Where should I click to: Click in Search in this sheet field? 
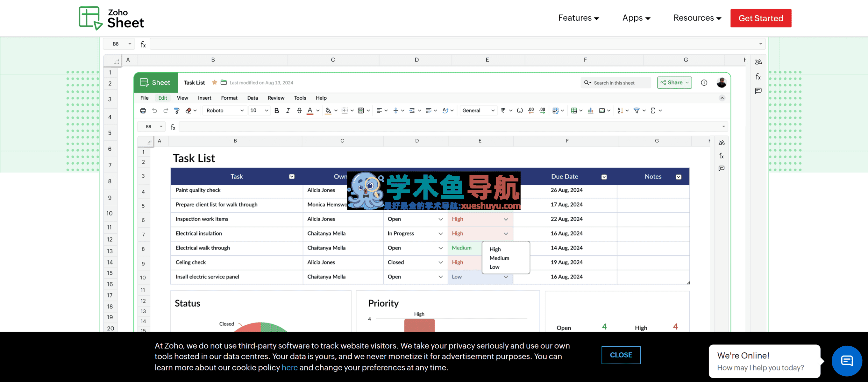coord(615,82)
